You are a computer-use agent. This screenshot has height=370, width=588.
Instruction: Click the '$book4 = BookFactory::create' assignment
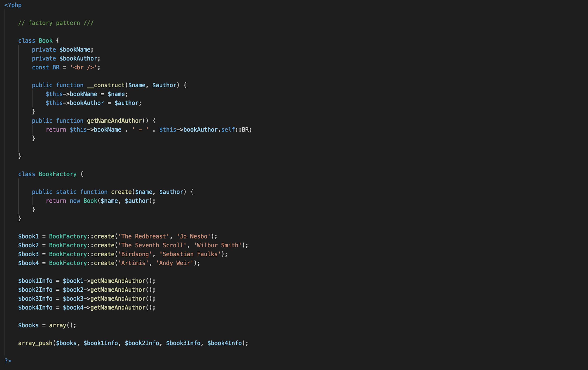(x=109, y=263)
